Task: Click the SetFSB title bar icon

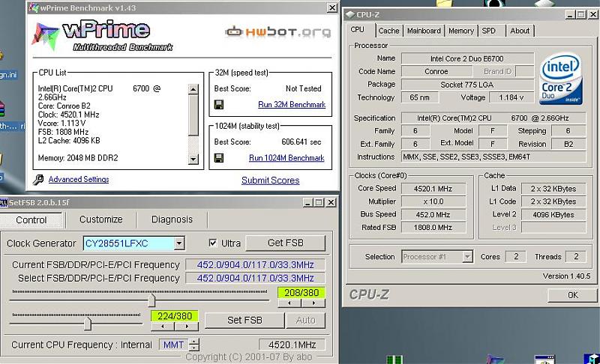Action: click(x=4, y=202)
